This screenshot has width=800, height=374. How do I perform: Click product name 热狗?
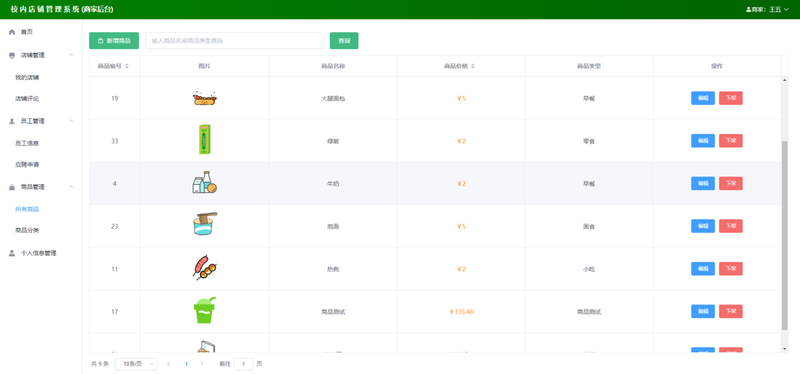click(x=333, y=269)
